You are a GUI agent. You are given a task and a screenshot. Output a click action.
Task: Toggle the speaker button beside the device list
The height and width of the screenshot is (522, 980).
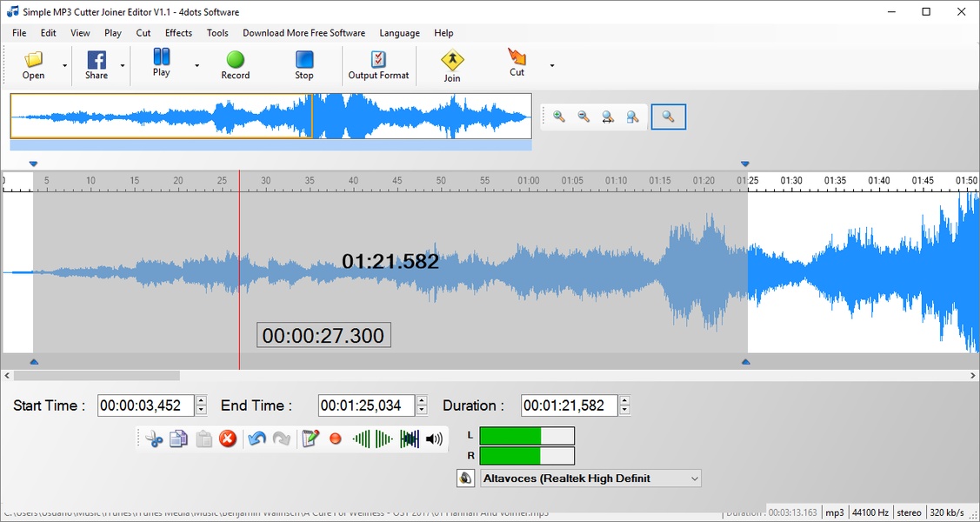point(466,478)
